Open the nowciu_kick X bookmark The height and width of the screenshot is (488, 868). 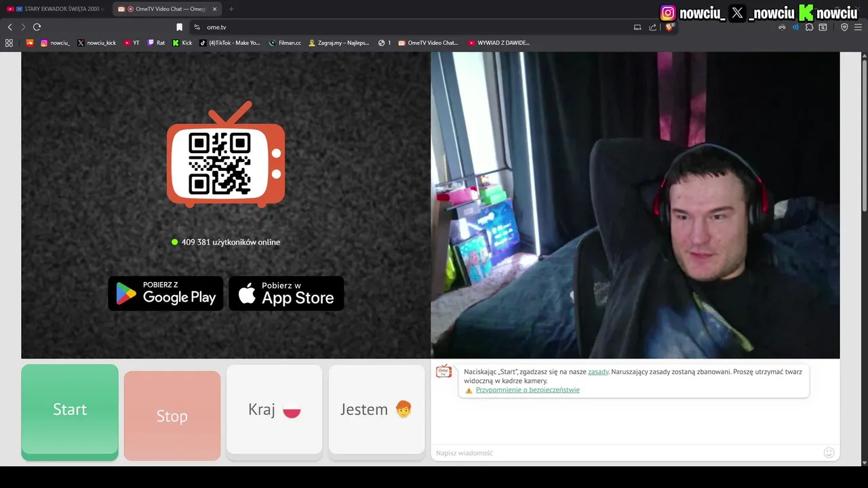pos(96,43)
